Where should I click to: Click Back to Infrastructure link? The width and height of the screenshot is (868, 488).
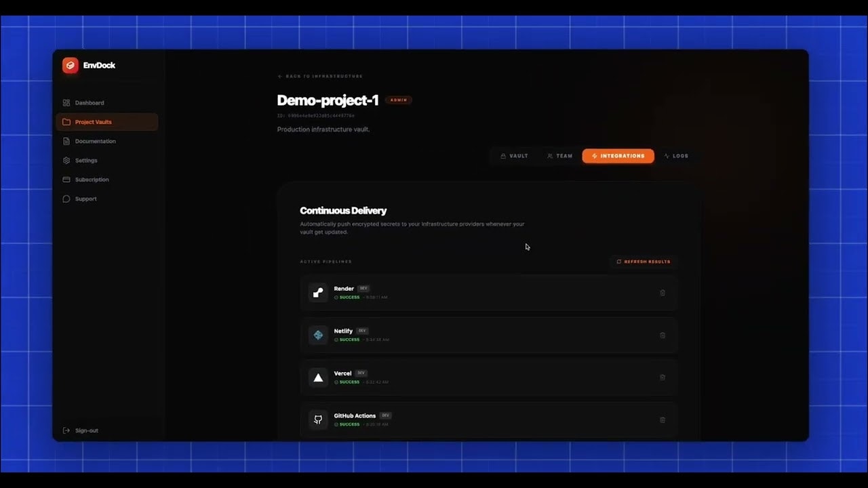click(320, 76)
